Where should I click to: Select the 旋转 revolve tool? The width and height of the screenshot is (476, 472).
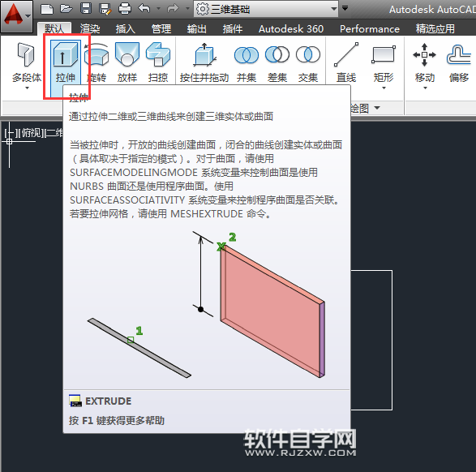96,62
